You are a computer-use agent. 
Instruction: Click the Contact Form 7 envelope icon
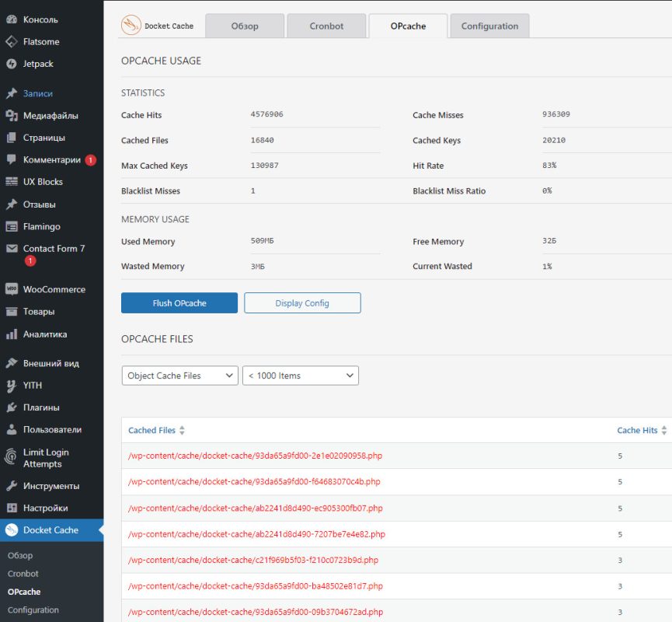[11, 249]
